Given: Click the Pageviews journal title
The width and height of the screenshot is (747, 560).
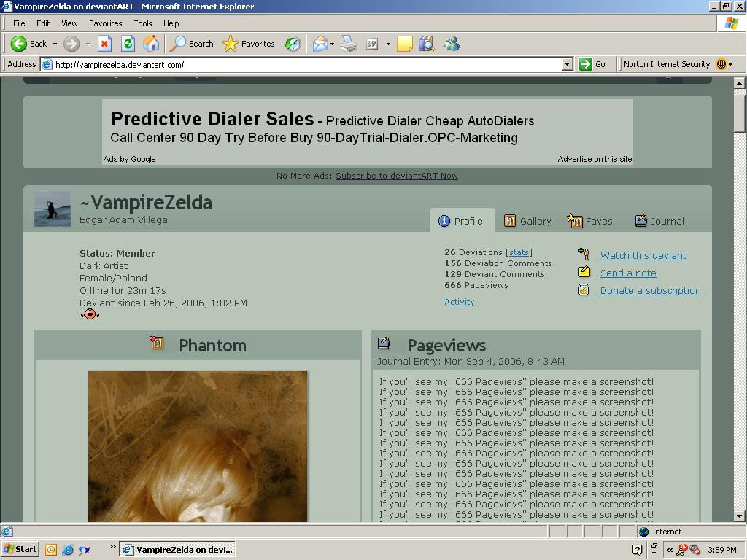Looking at the screenshot, I should point(446,345).
